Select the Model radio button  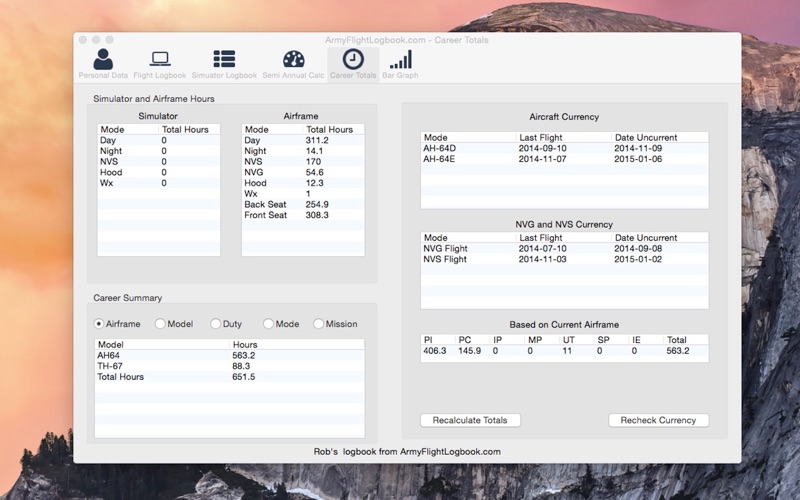[x=160, y=323]
